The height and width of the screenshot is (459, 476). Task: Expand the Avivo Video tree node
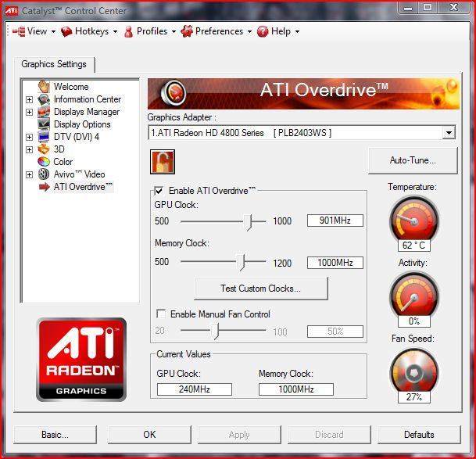click(x=29, y=174)
